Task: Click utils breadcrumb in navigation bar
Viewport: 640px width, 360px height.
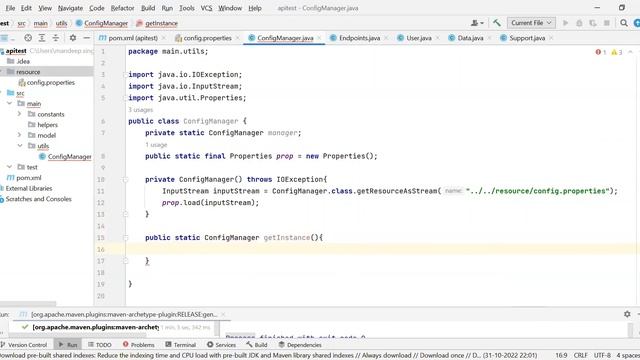Action: click(x=61, y=23)
